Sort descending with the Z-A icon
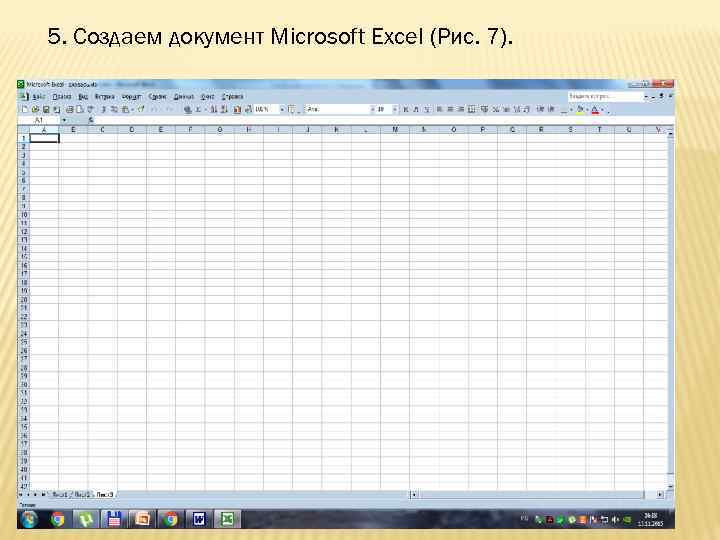 pyautogui.click(x=224, y=109)
